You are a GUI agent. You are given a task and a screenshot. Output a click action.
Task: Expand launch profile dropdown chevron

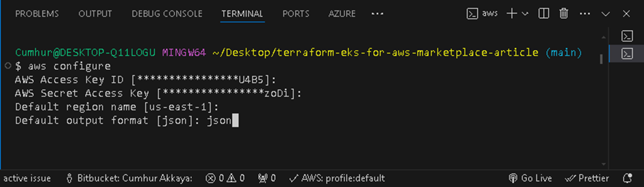coord(524,14)
